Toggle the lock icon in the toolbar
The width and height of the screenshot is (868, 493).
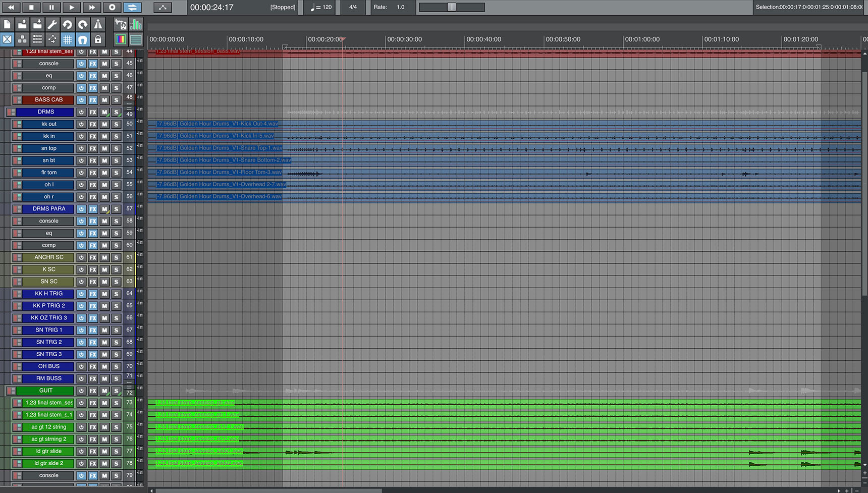(98, 39)
